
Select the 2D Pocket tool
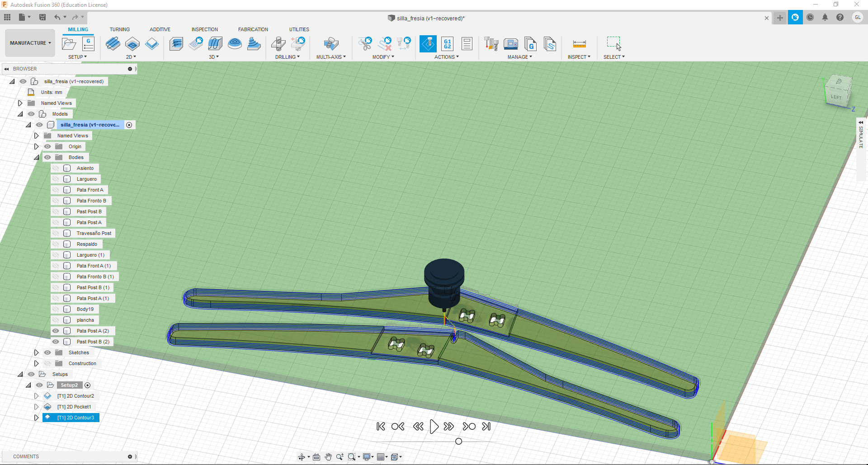[x=132, y=44]
